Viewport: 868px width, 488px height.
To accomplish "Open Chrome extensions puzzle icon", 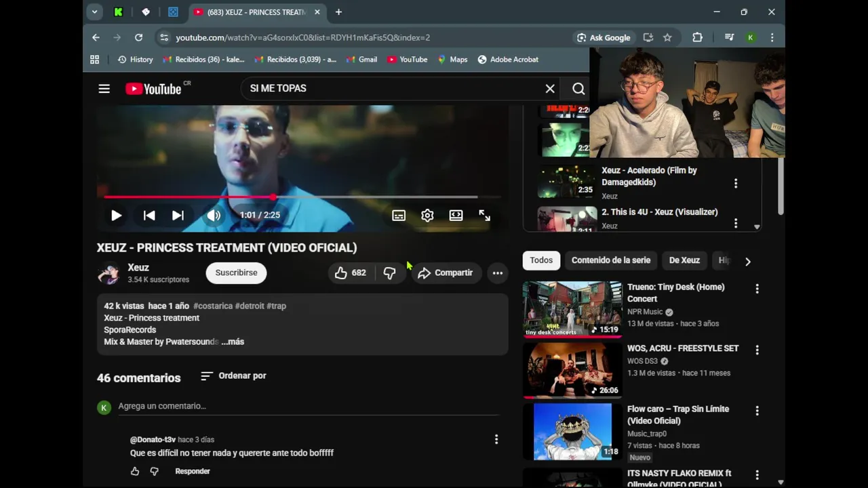I will (697, 37).
